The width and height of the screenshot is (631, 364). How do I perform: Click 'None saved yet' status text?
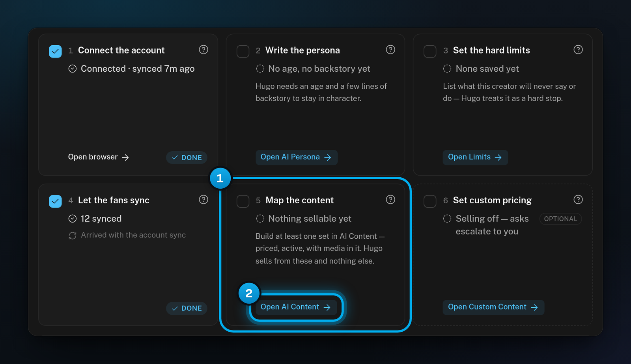coord(487,69)
